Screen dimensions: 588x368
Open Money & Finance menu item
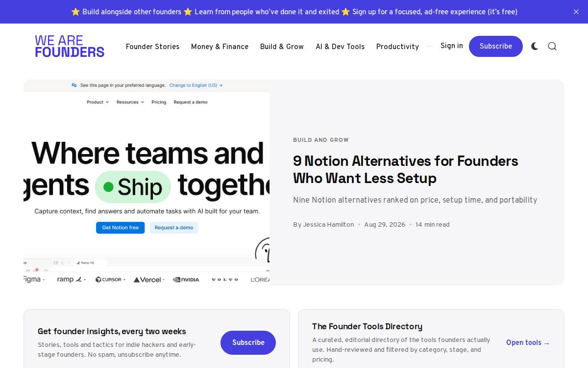220,47
